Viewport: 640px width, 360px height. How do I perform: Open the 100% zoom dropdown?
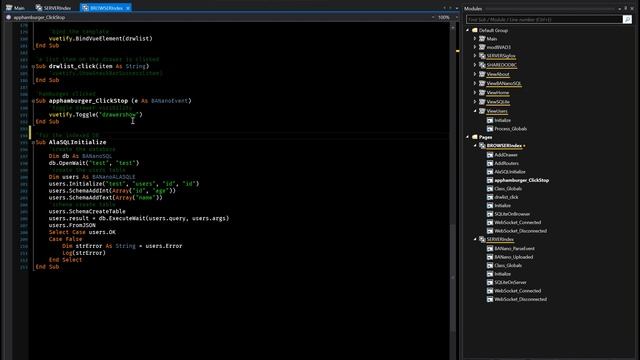457,18
